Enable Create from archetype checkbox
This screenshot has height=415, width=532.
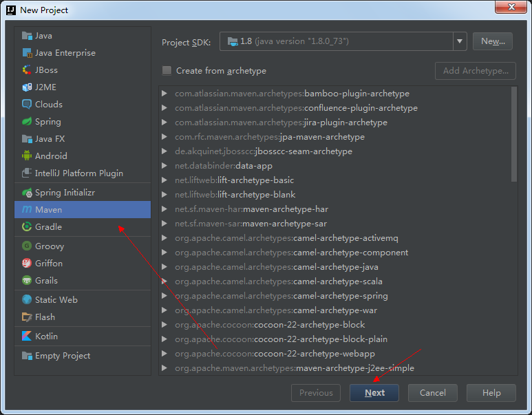tap(167, 71)
